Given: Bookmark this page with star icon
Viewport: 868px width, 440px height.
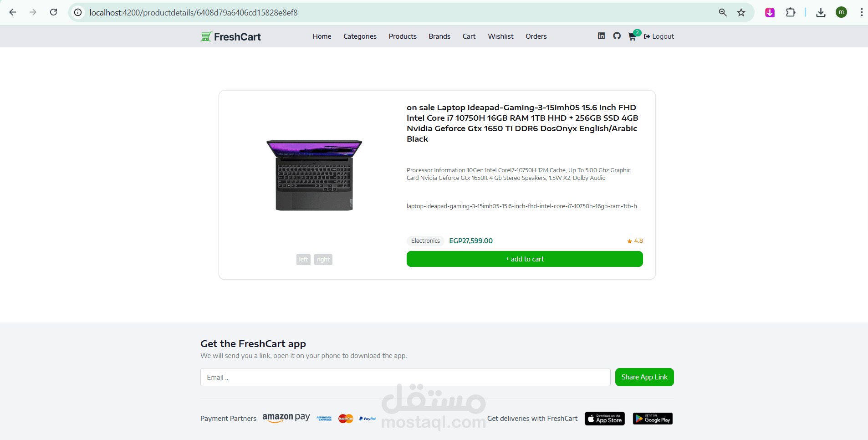Looking at the screenshot, I should [x=741, y=13].
